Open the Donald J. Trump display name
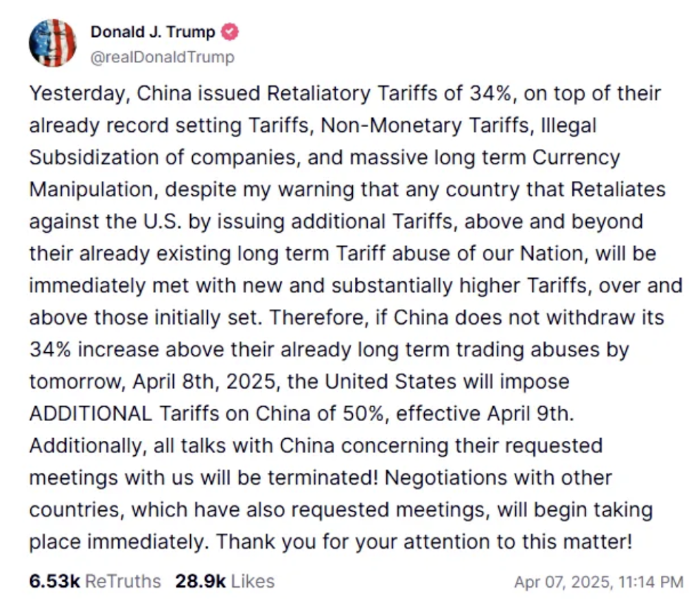 point(152,32)
